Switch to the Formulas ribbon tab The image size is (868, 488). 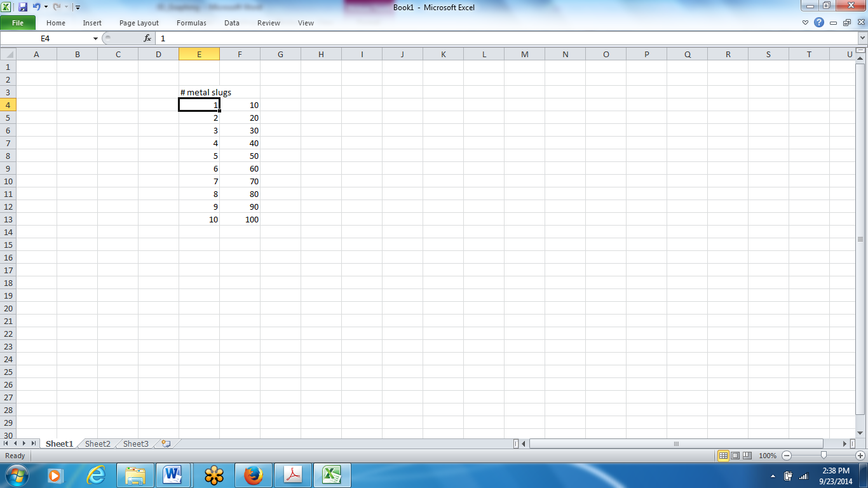click(x=191, y=23)
